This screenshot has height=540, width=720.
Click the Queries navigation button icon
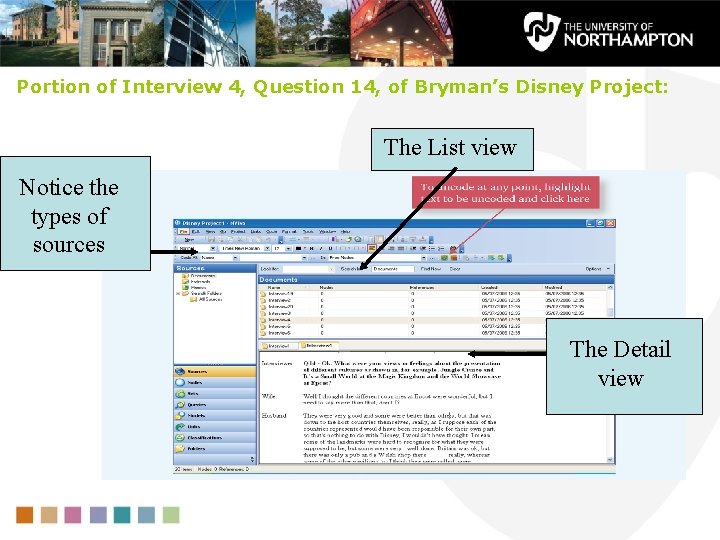point(180,405)
